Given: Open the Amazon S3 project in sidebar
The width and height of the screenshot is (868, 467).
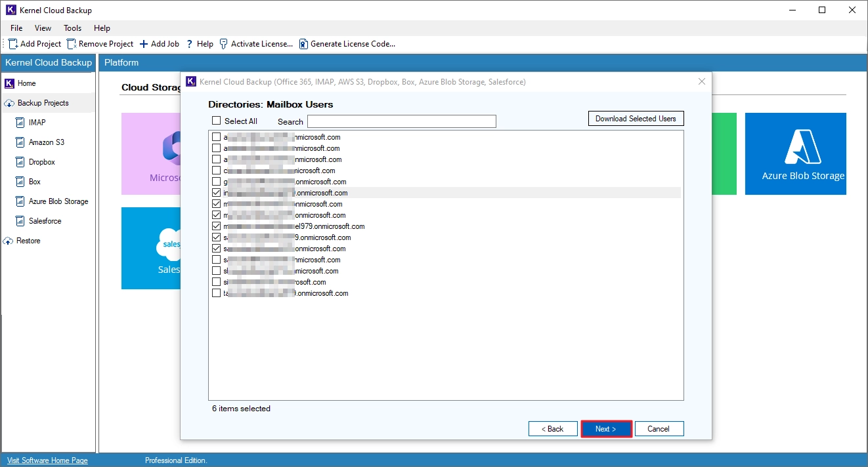Looking at the screenshot, I should point(46,142).
